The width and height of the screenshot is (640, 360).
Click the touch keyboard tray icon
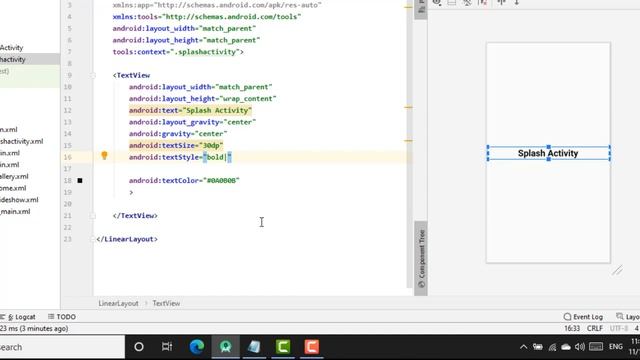tap(596, 347)
